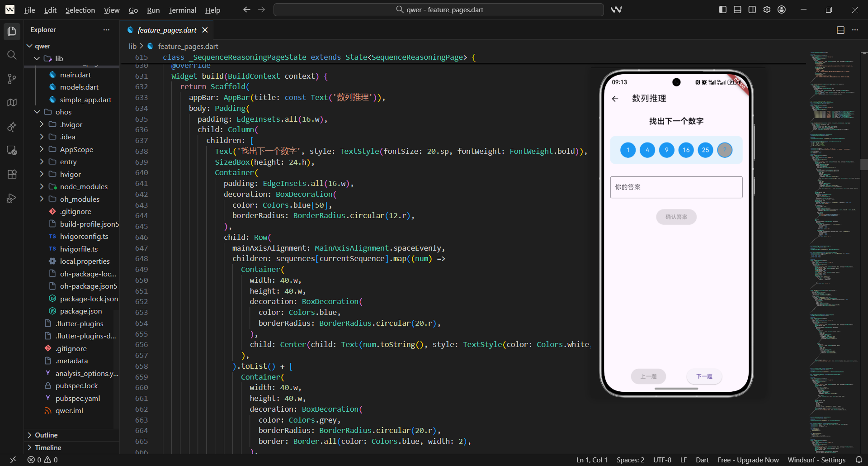
Task: Open models.dart in the explorer
Action: (x=79, y=87)
